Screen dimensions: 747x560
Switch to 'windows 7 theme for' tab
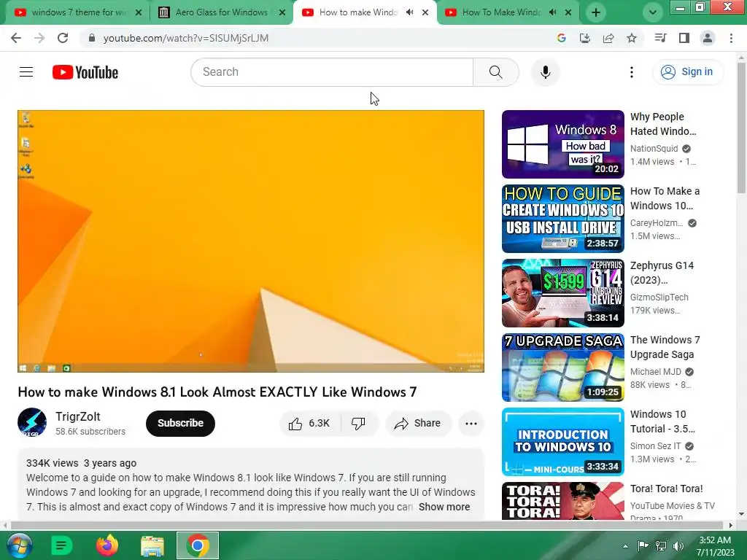[80, 12]
